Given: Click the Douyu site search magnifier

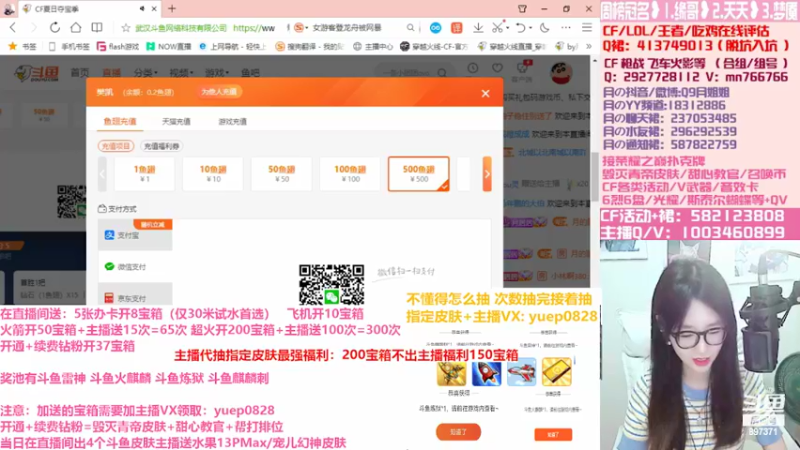Looking at the screenshot, I should point(442,73).
